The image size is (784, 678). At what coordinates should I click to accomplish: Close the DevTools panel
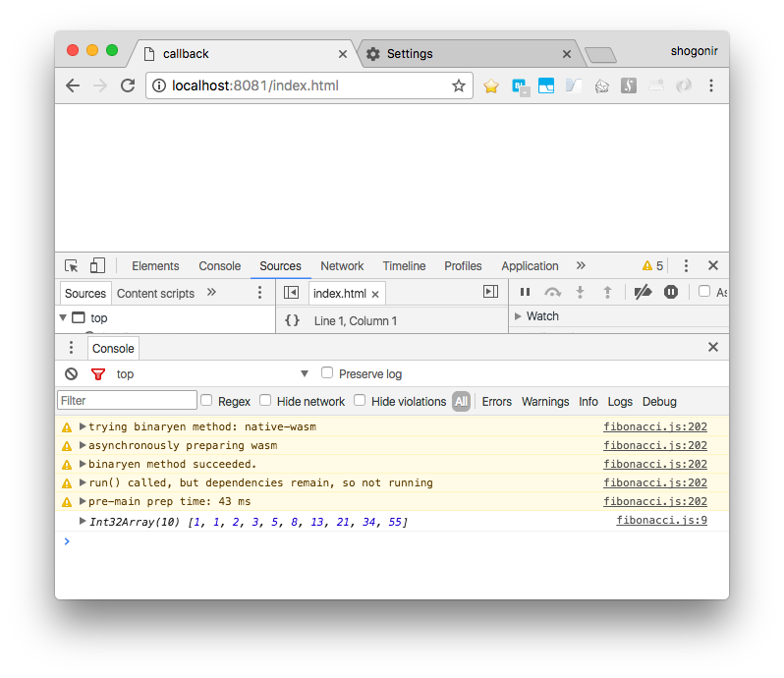coord(713,265)
